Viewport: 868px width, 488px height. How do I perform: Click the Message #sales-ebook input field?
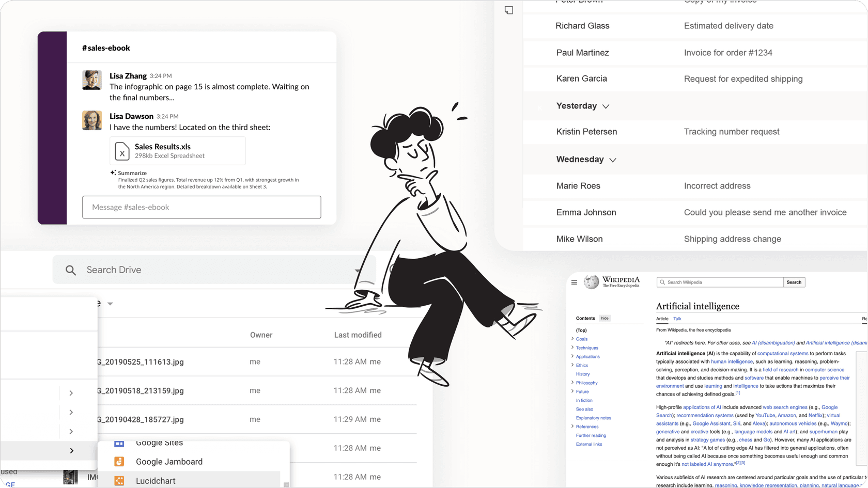202,207
